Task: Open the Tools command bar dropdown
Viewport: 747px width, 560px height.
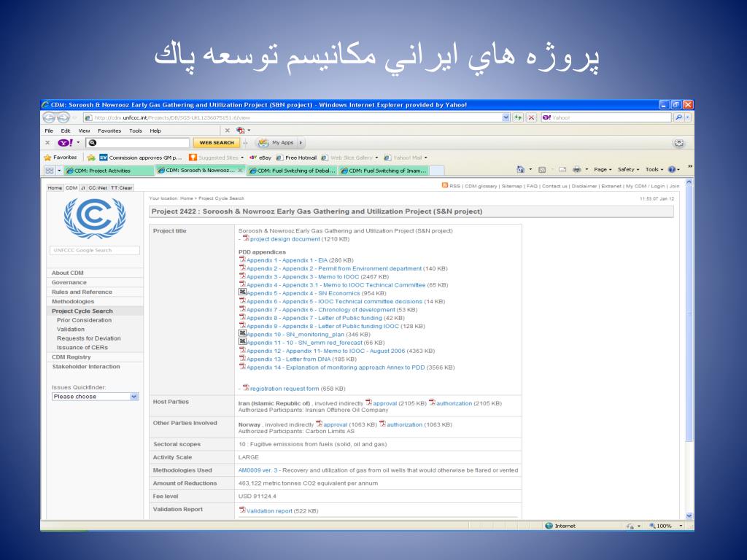Action: click(654, 169)
